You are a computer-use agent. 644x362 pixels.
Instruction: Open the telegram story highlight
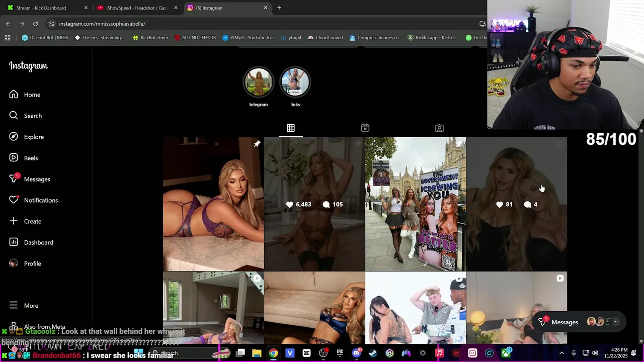pos(259,82)
